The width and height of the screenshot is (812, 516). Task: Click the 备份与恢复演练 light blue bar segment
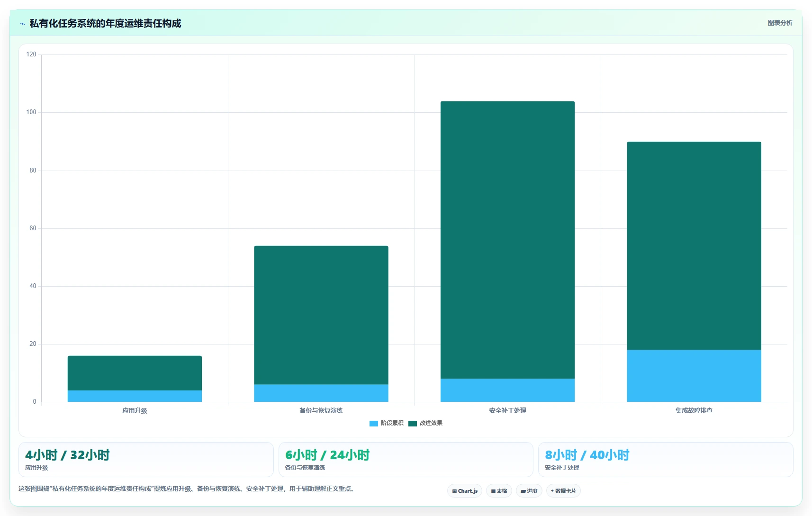pyautogui.click(x=321, y=393)
